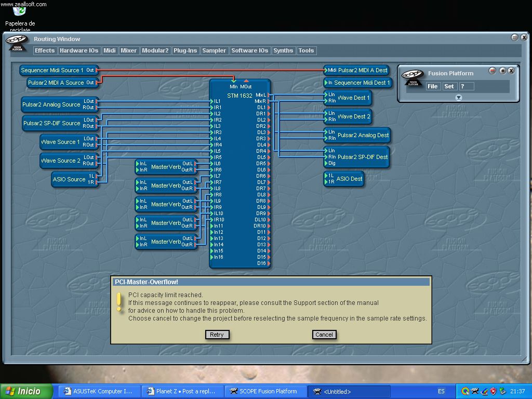Open the Software IOs menu

pyautogui.click(x=250, y=50)
